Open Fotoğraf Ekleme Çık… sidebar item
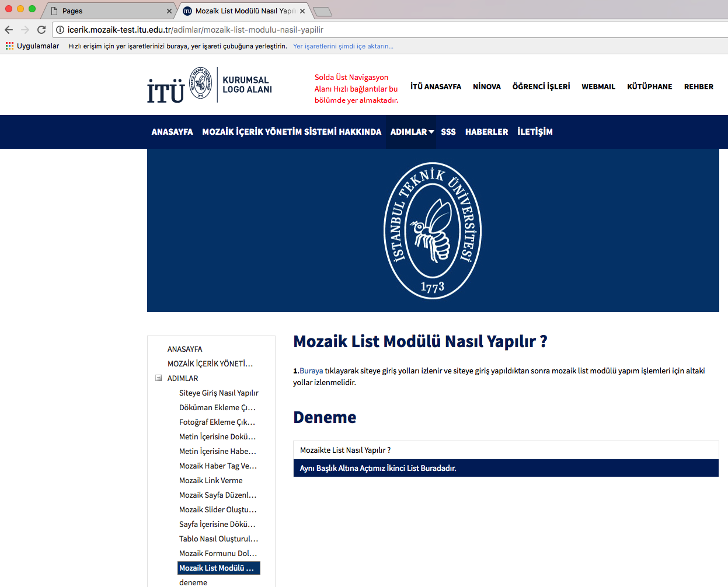 tap(217, 422)
